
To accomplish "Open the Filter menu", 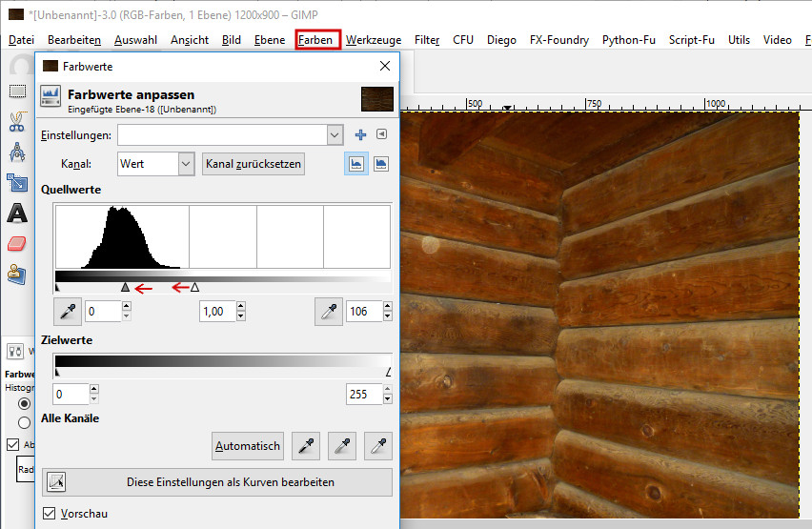I will 427,40.
